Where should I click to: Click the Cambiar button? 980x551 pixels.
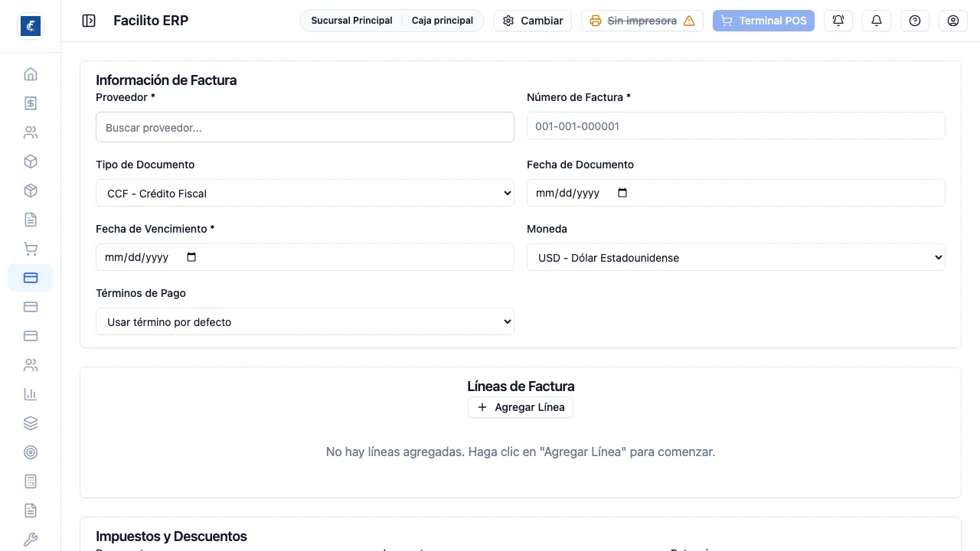pyautogui.click(x=533, y=21)
